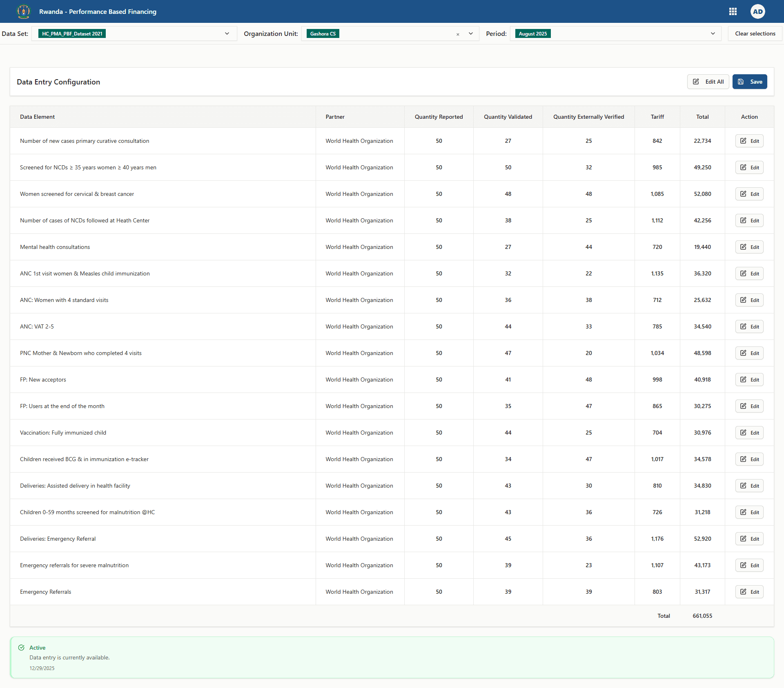This screenshot has height=688, width=784.
Task: Open the apps grid menu icon
Action: tap(733, 11)
